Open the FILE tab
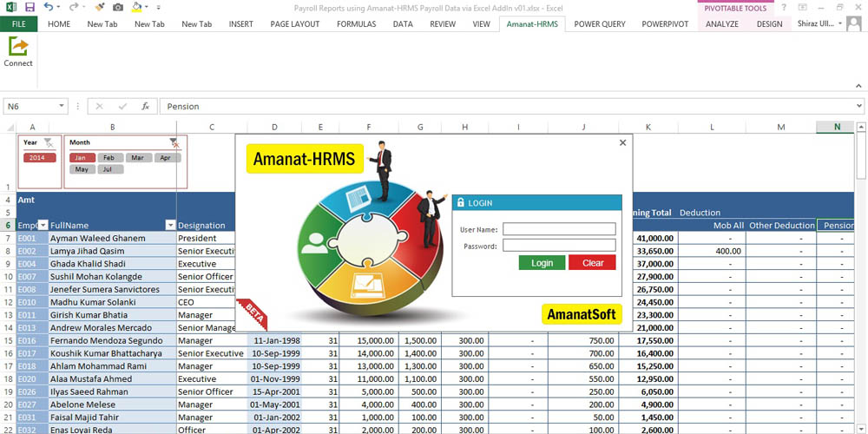This screenshot has width=868, height=434. pyautogui.click(x=18, y=23)
